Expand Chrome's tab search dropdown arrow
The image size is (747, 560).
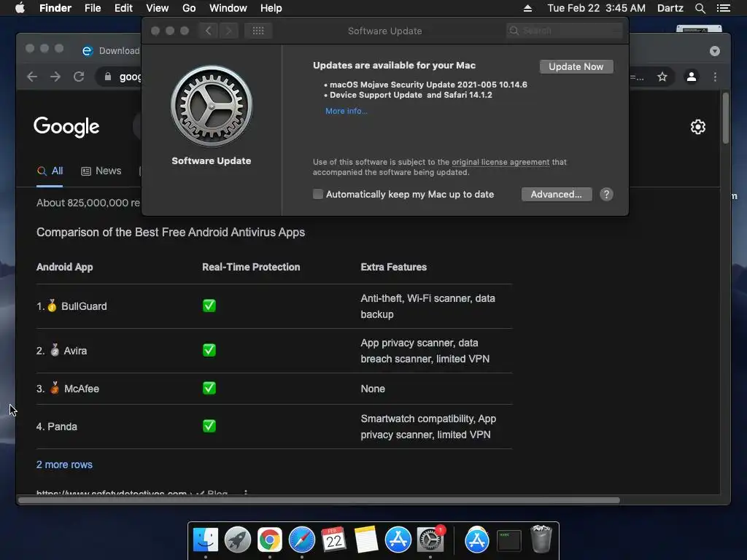point(715,51)
